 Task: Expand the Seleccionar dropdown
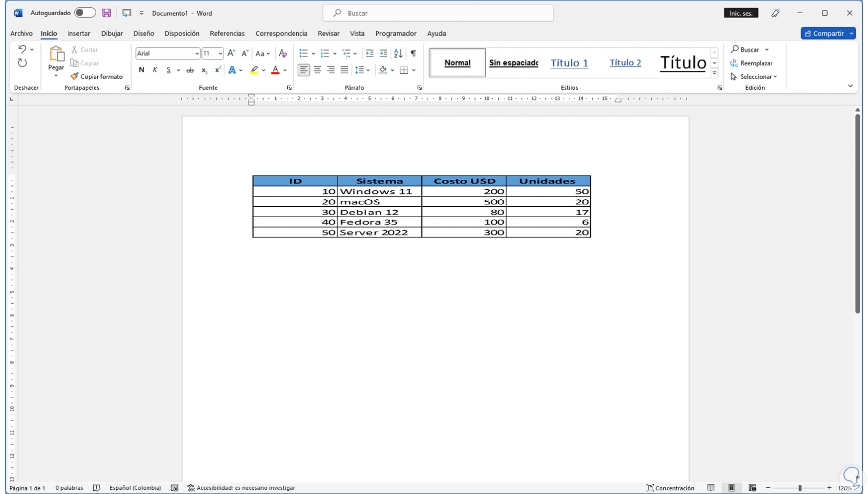754,77
